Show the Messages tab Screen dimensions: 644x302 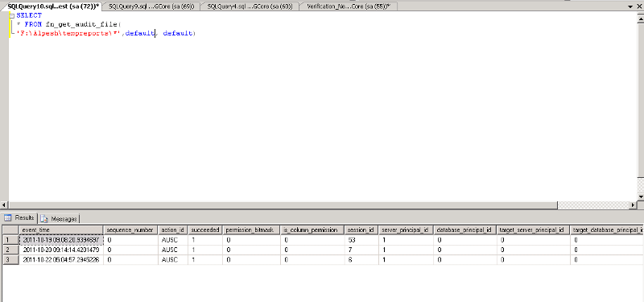[59, 218]
